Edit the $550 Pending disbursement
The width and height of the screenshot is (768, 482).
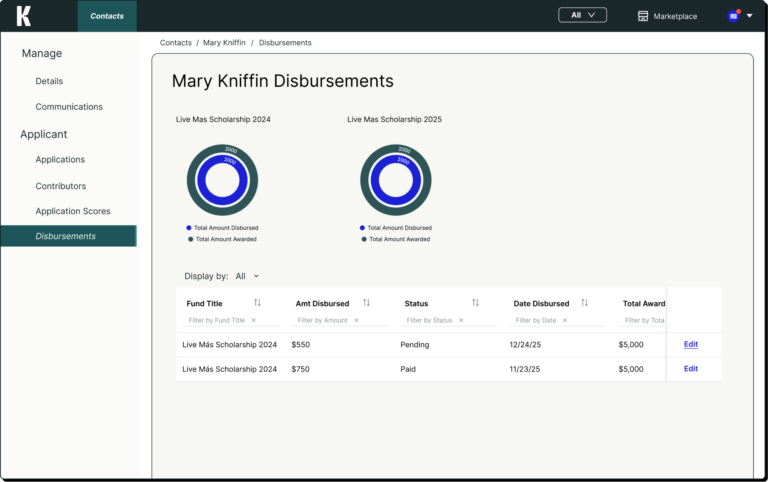click(691, 344)
